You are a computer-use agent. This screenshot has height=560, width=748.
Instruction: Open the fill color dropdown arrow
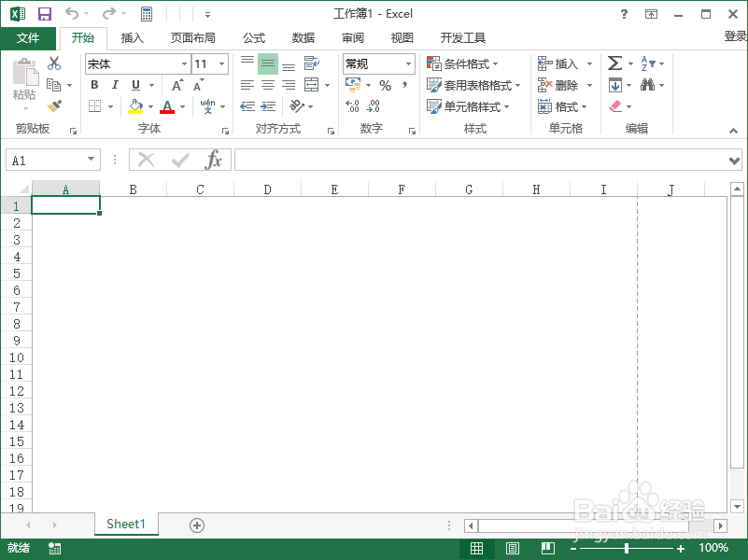pyautogui.click(x=150, y=105)
